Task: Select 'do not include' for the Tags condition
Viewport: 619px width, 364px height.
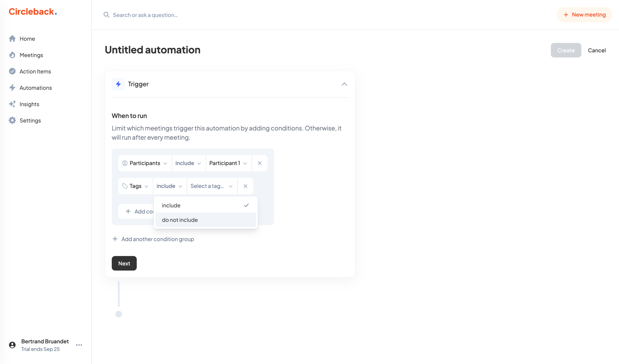Action: pos(180,220)
